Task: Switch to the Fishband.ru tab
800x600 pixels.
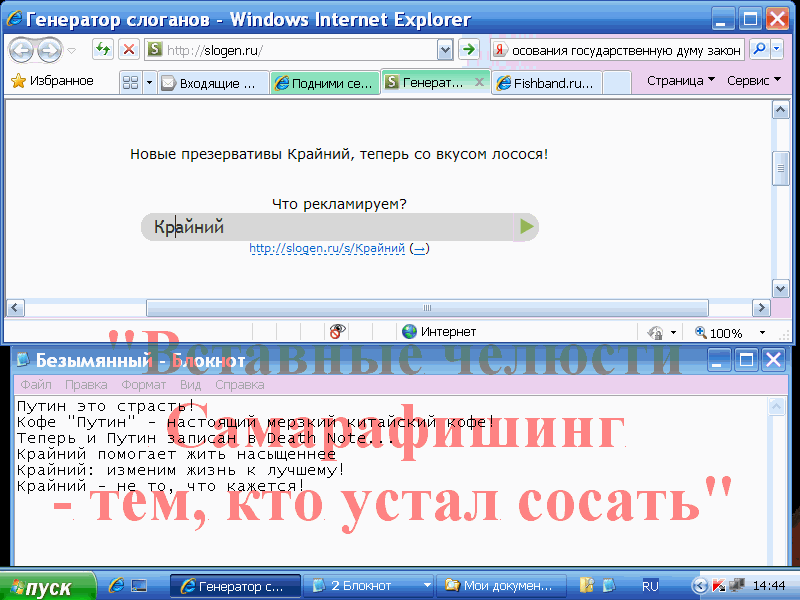Action: (x=550, y=84)
